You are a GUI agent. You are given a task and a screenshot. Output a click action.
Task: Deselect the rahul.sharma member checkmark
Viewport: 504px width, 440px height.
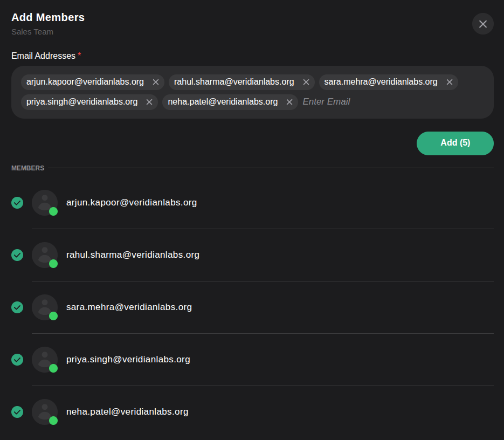pos(17,255)
